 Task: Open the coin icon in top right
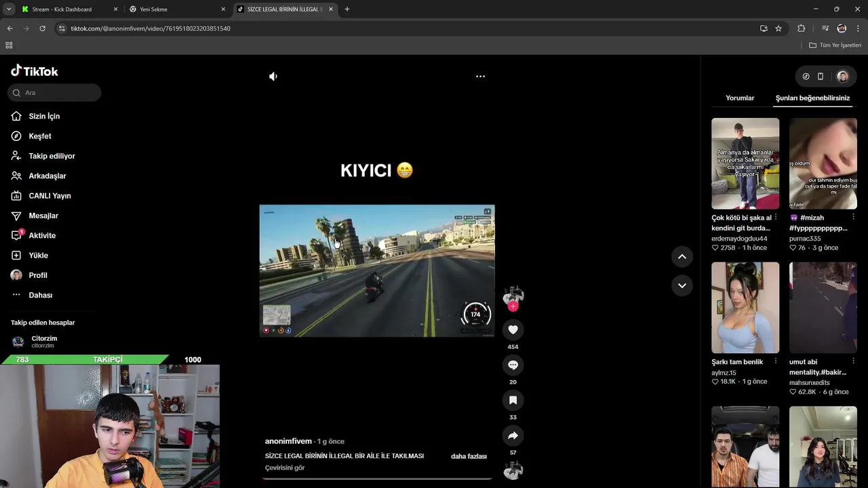pyautogui.click(x=806, y=77)
